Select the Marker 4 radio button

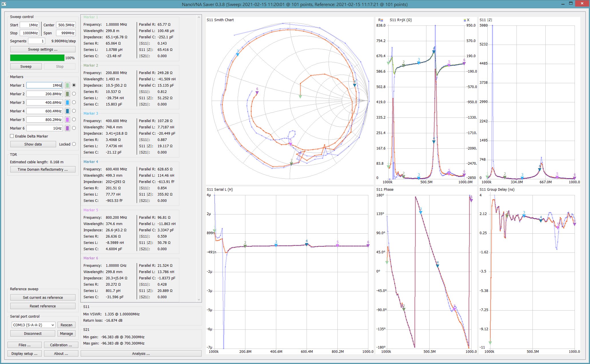click(74, 111)
